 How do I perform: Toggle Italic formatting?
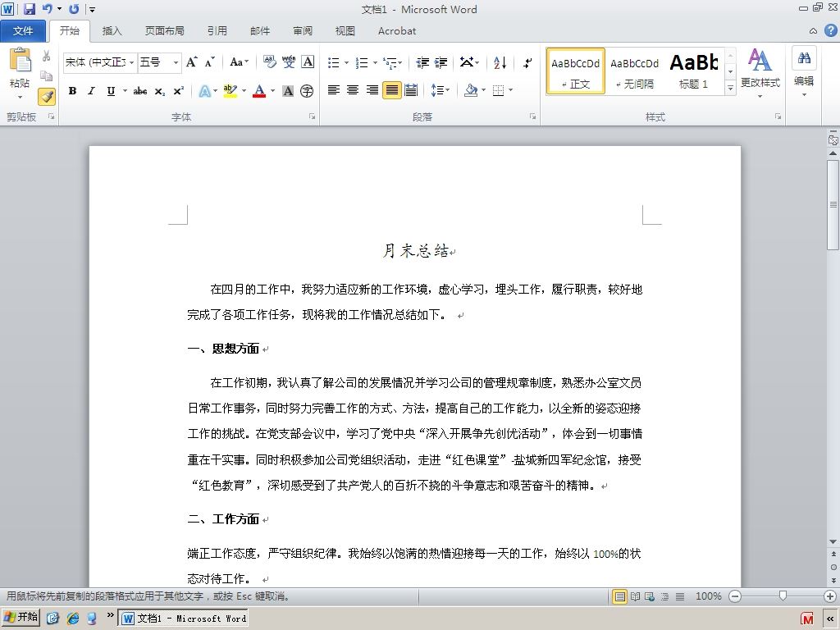(92, 91)
